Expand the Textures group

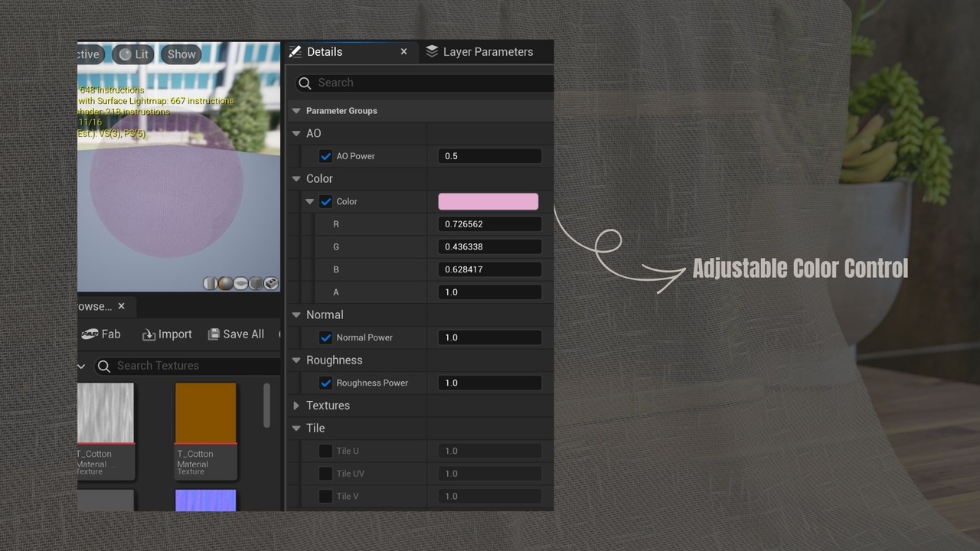click(x=296, y=406)
